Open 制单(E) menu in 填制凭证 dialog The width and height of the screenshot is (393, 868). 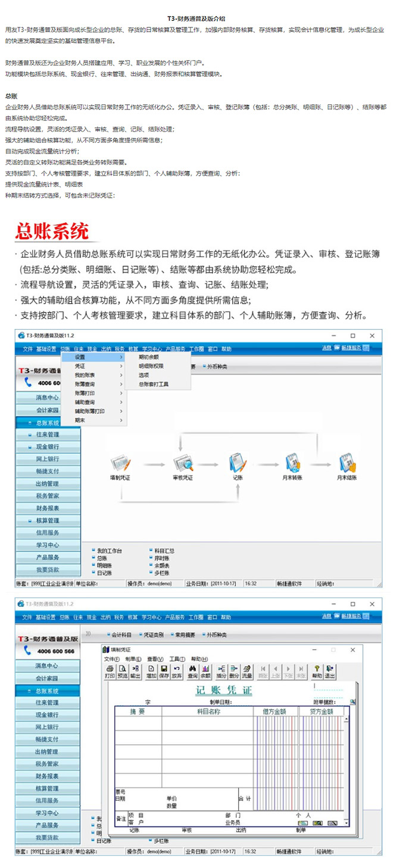133,659
